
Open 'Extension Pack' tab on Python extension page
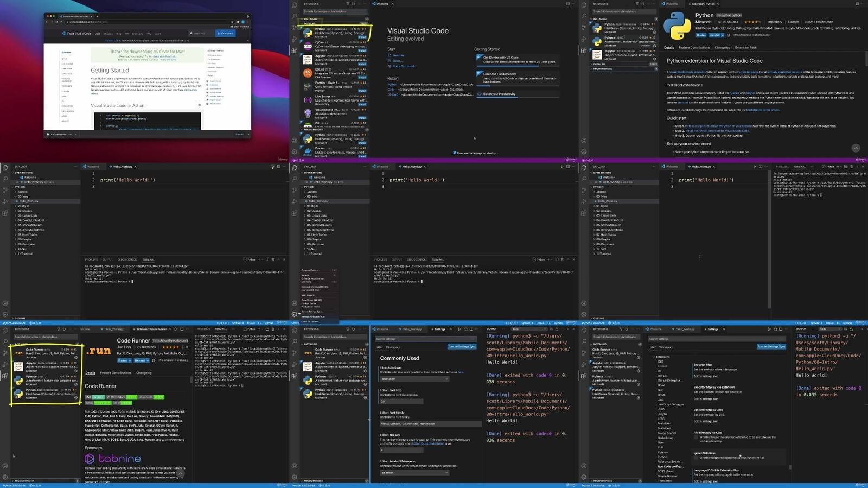click(x=745, y=48)
